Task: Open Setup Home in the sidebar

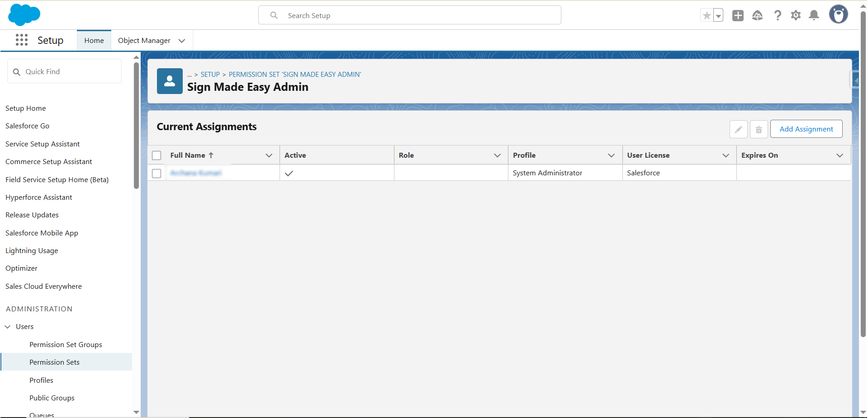Action: click(26, 108)
